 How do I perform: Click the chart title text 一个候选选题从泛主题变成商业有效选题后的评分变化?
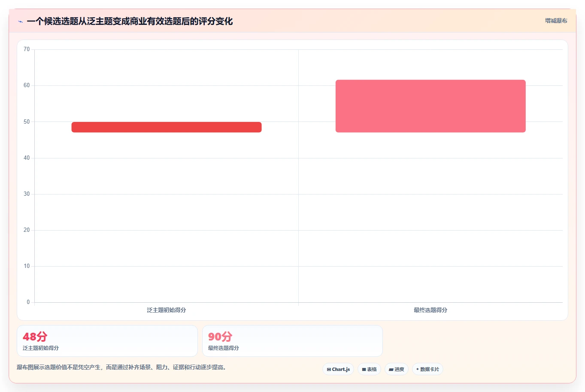tap(130, 21)
